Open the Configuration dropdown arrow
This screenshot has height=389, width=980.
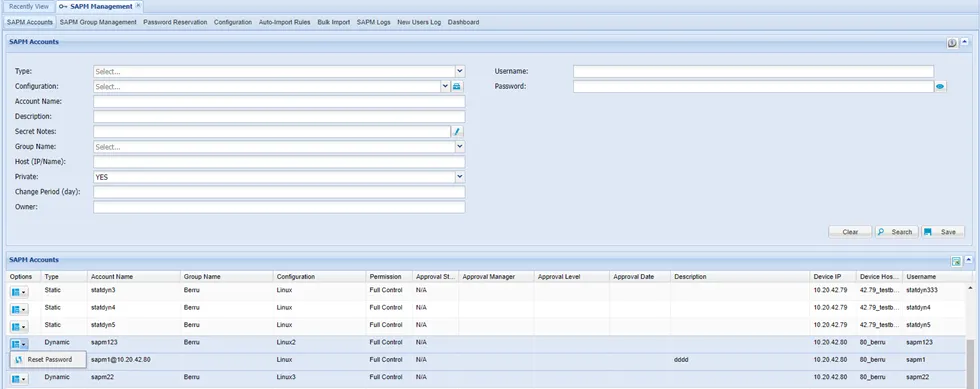445,86
